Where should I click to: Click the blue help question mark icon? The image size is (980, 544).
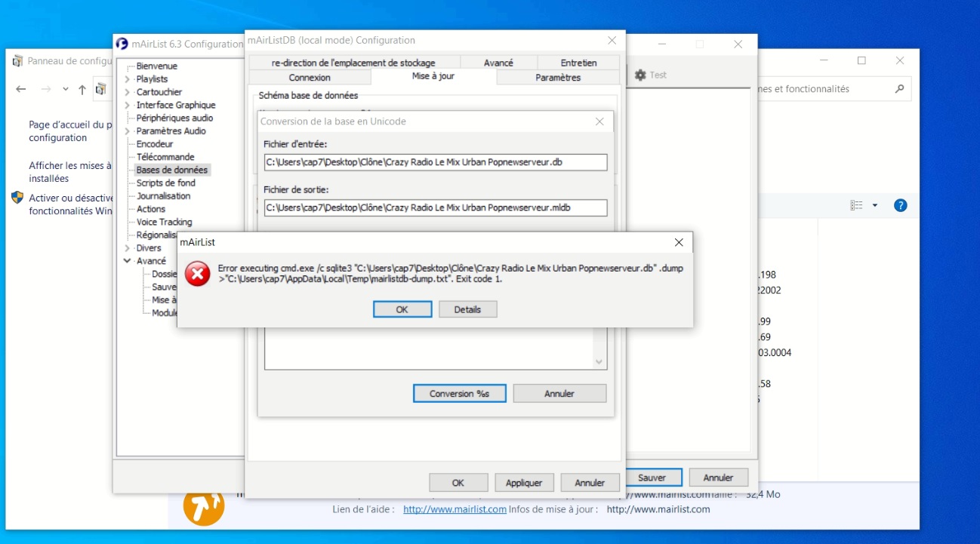(900, 205)
